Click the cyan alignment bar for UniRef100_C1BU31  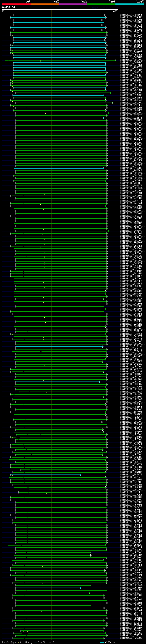tap(59, 347)
